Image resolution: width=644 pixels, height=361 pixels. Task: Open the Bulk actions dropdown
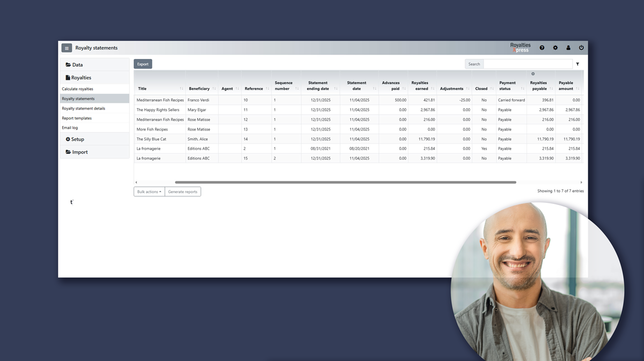(149, 191)
